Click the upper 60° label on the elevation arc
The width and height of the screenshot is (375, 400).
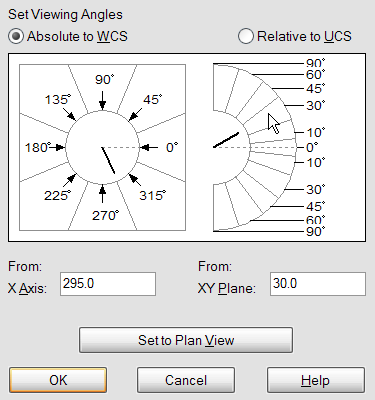tap(315, 74)
